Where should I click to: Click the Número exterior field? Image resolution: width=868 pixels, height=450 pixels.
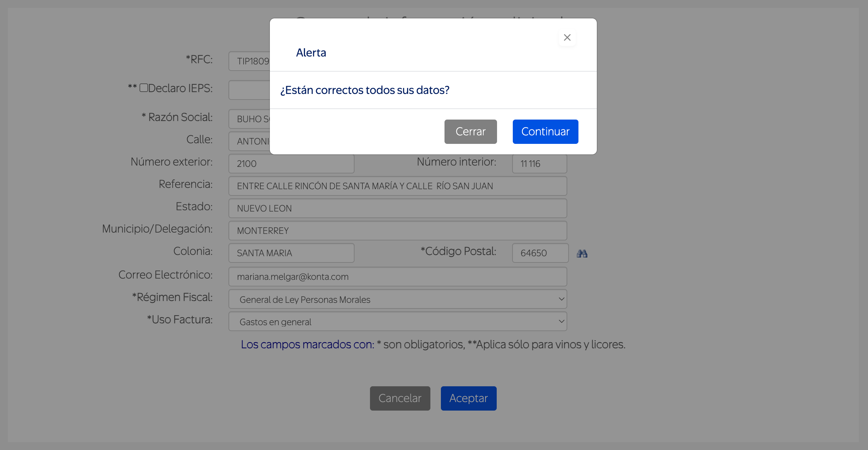tap(291, 164)
